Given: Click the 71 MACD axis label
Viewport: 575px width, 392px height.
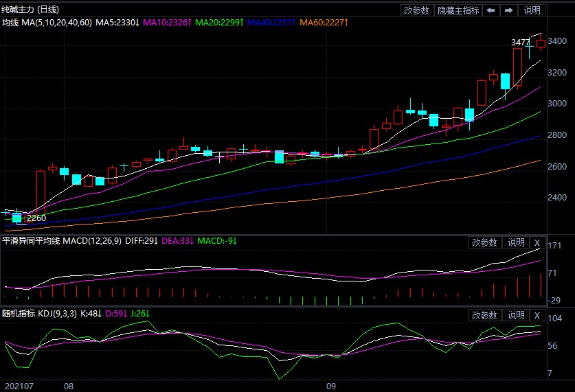Looking at the screenshot, I should tap(552, 273).
